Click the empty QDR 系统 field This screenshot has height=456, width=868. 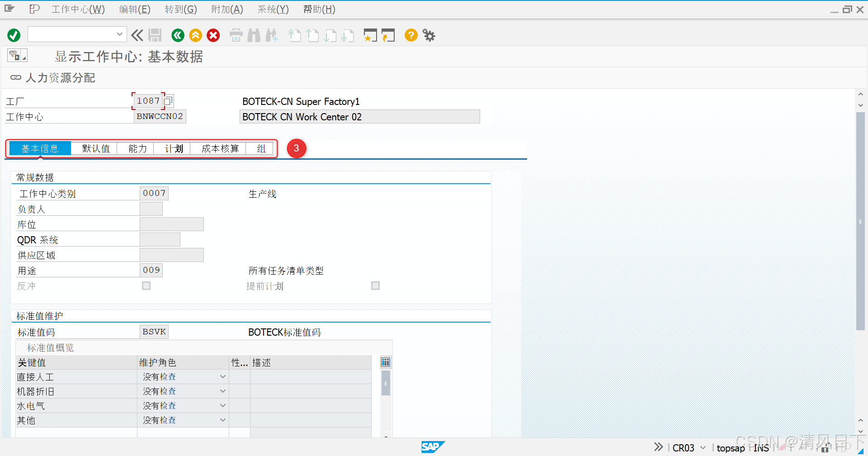[160, 239]
